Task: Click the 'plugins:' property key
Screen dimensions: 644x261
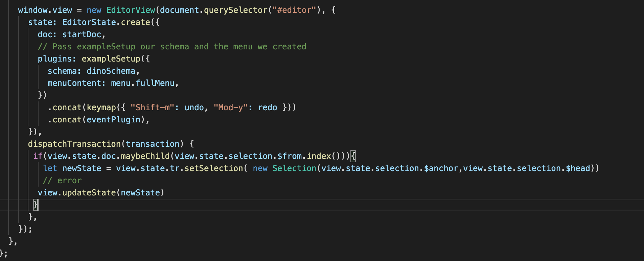Action: coord(57,58)
